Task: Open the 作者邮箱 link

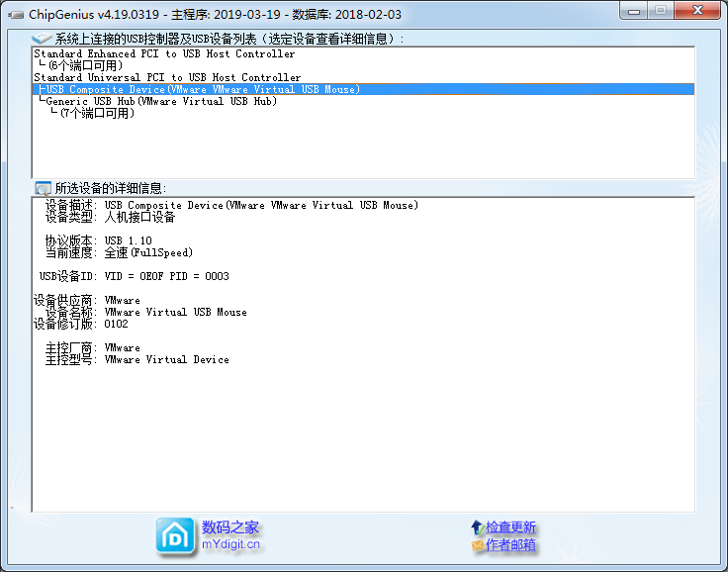Action: 510,544
